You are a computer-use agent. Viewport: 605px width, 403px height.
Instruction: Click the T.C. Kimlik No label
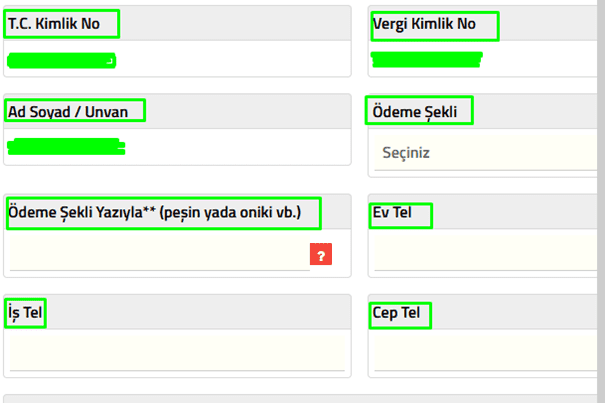coord(61,24)
